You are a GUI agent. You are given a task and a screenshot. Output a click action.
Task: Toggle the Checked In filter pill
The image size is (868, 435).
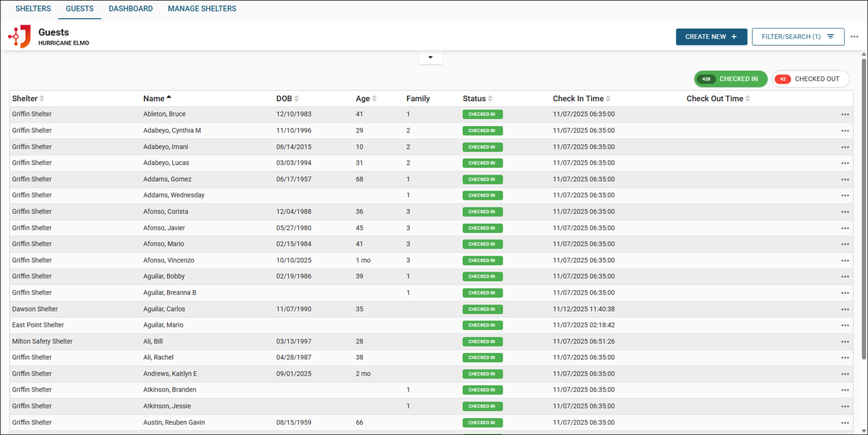coord(730,79)
